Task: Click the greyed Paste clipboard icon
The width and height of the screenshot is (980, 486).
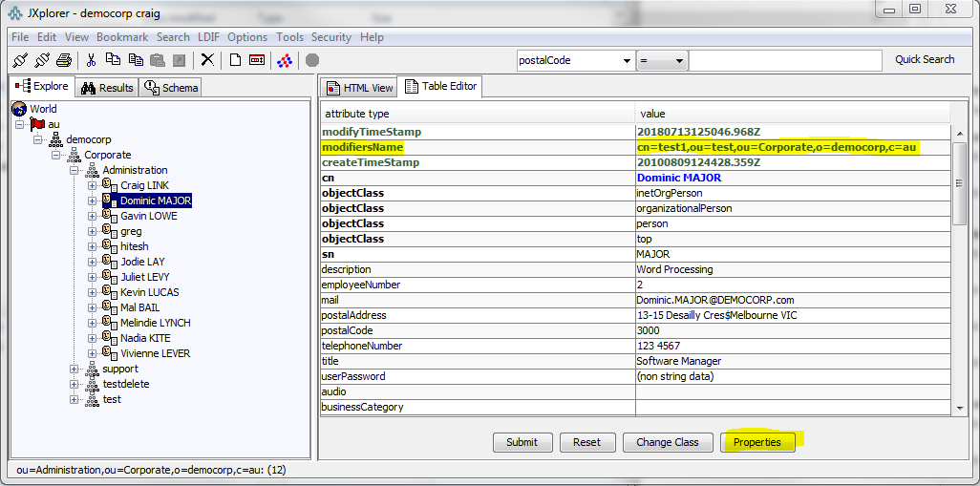Action: pyautogui.click(x=158, y=60)
